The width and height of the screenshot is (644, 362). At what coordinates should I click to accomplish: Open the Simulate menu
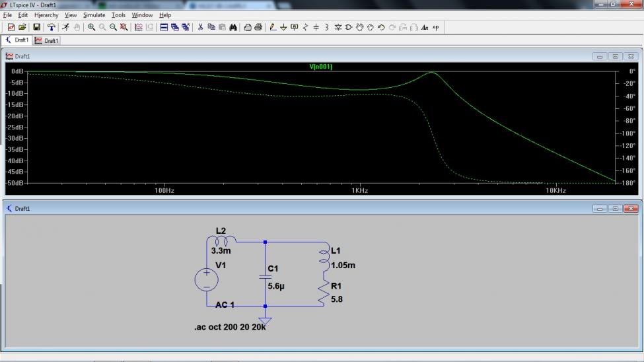coord(94,15)
